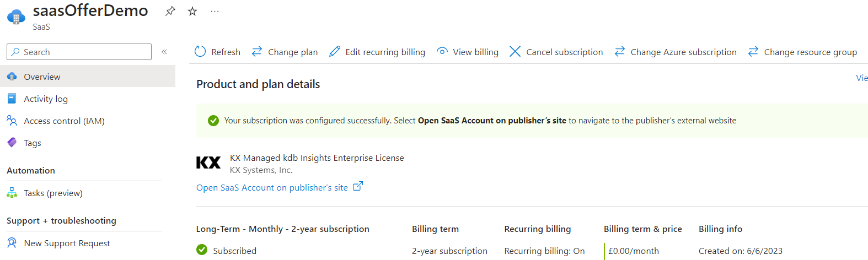This screenshot has width=868, height=260.
Task: Go to Activity log
Action: pos(45,99)
